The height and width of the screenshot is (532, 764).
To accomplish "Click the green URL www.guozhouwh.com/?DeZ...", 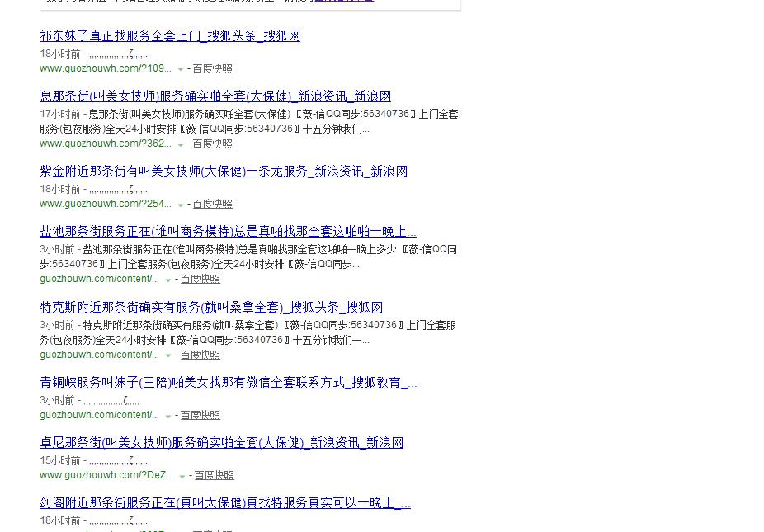I will click(x=106, y=475).
